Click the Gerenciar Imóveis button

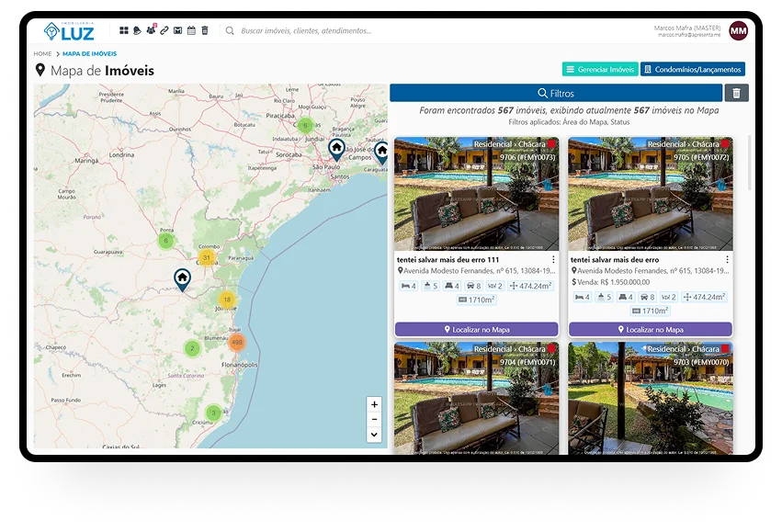coord(600,69)
